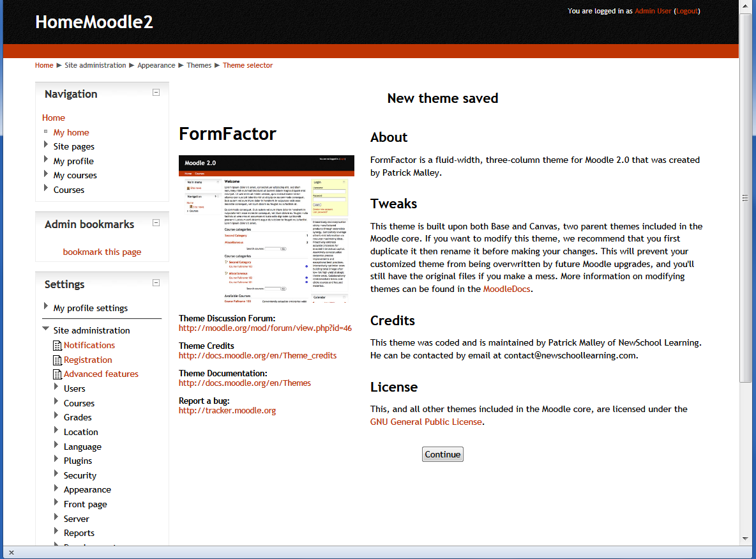Collapse the Settings block using its minus icon
Image resolution: width=756 pixels, height=559 pixels.
(156, 283)
